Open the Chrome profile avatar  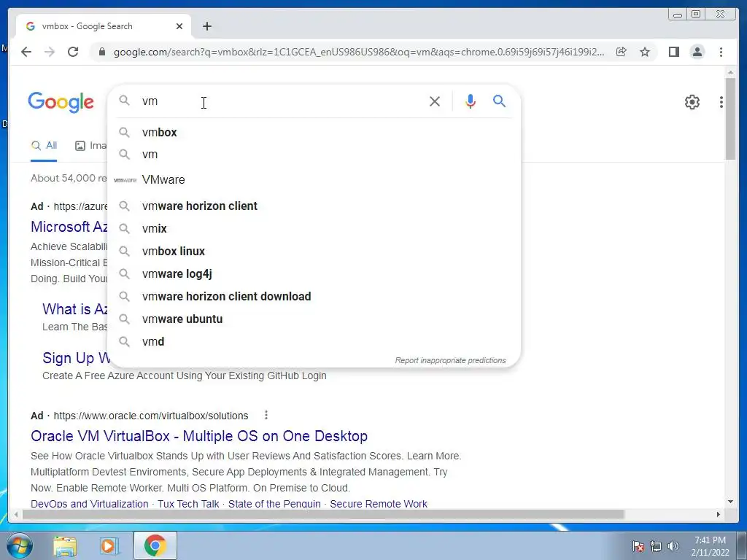pos(697,52)
